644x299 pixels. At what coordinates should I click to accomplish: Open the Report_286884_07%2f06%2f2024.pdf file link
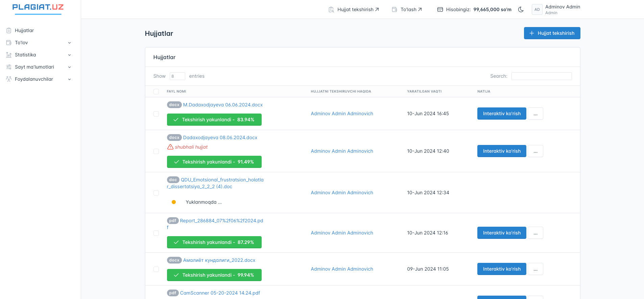click(x=215, y=224)
